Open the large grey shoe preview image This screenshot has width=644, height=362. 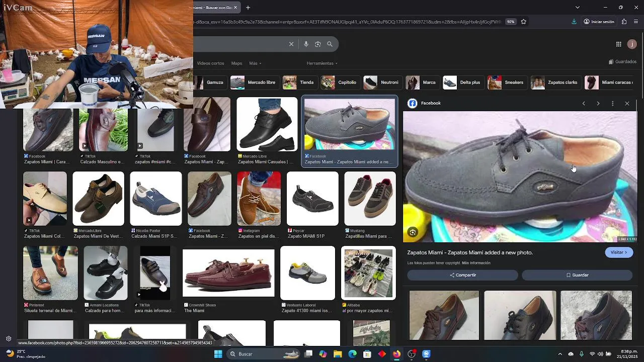pyautogui.click(x=520, y=176)
